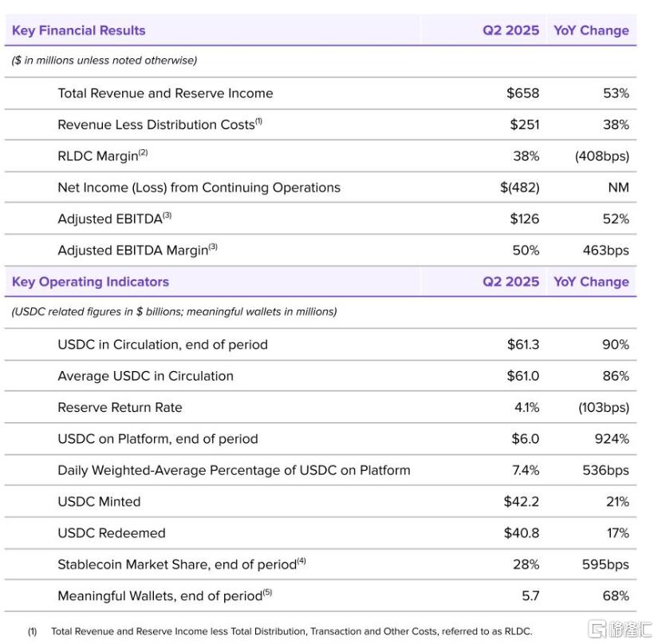Click Meaningful Wallets, end of period label

(164, 596)
